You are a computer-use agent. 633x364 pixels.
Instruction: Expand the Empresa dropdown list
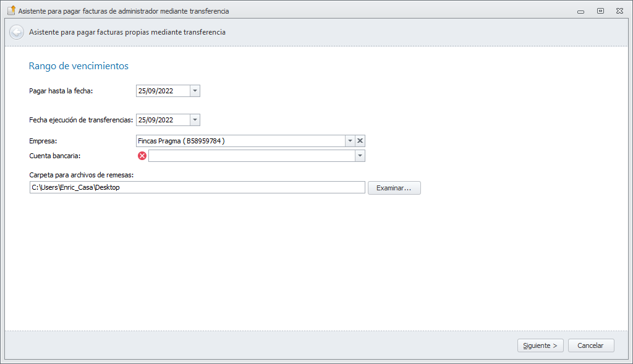pyautogui.click(x=350, y=141)
